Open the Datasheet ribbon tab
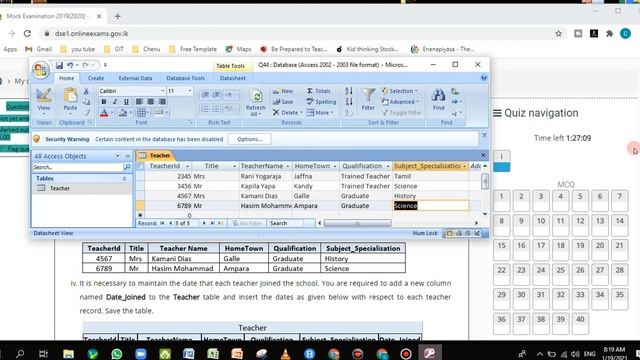 (x=233, y=78)
